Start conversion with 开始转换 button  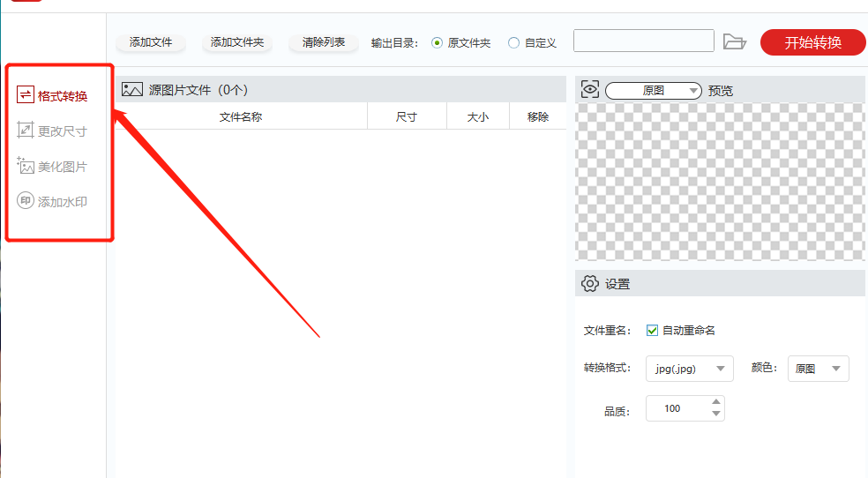(x=812, y=42)
